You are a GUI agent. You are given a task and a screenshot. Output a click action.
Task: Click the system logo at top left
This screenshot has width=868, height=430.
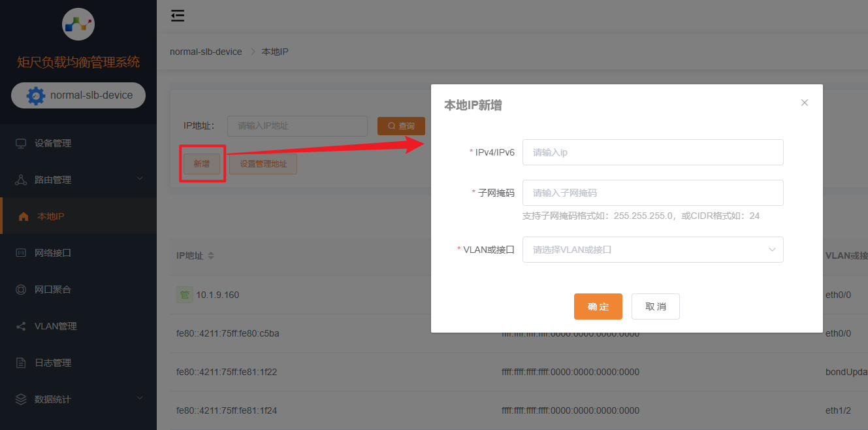78,24
